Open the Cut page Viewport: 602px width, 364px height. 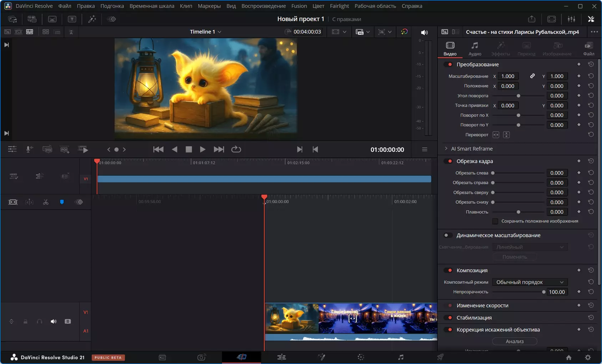click(241, 357)
